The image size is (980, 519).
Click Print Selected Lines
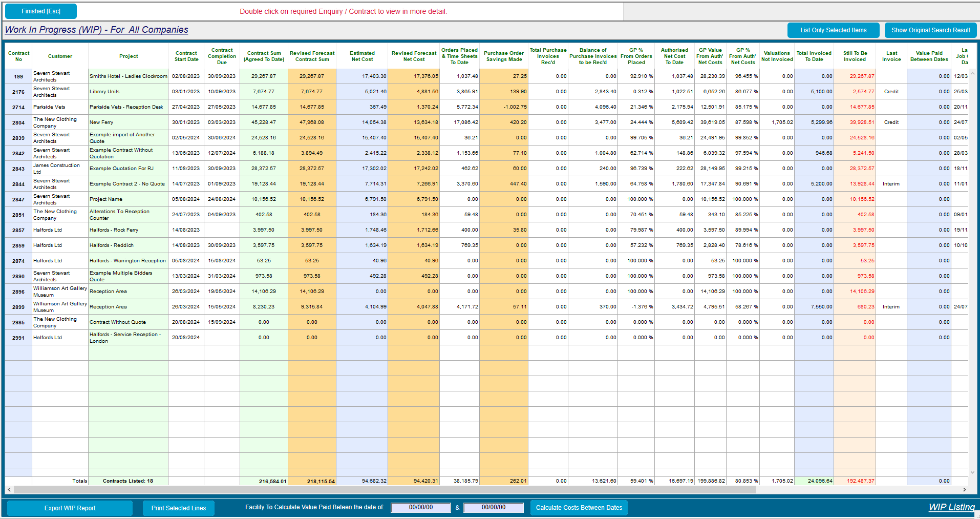click(179, 508)
